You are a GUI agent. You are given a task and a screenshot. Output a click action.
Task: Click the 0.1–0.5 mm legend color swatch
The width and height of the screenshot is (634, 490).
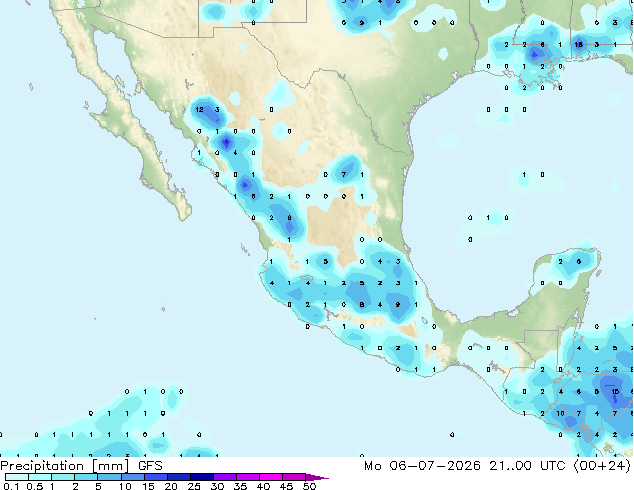pos(17,477)
